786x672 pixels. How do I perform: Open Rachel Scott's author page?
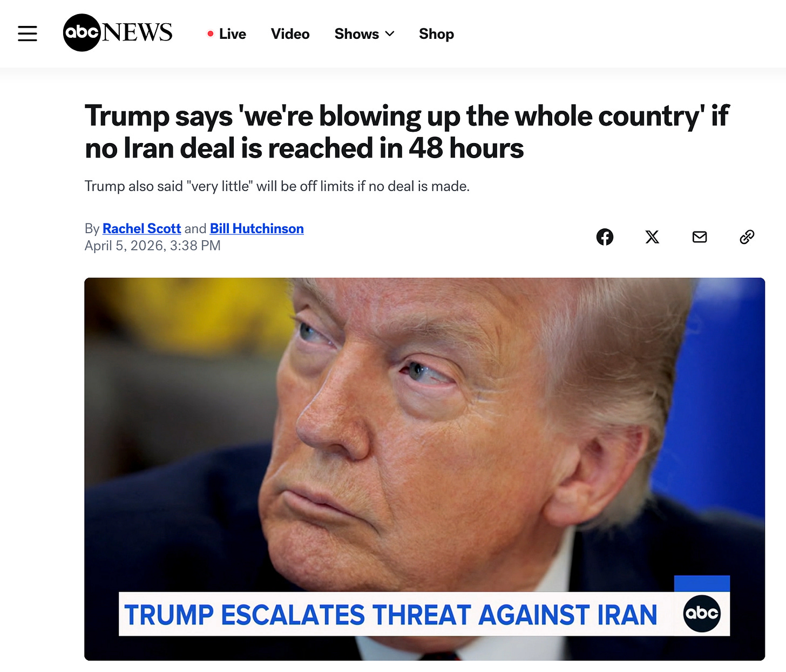point(141,229)
